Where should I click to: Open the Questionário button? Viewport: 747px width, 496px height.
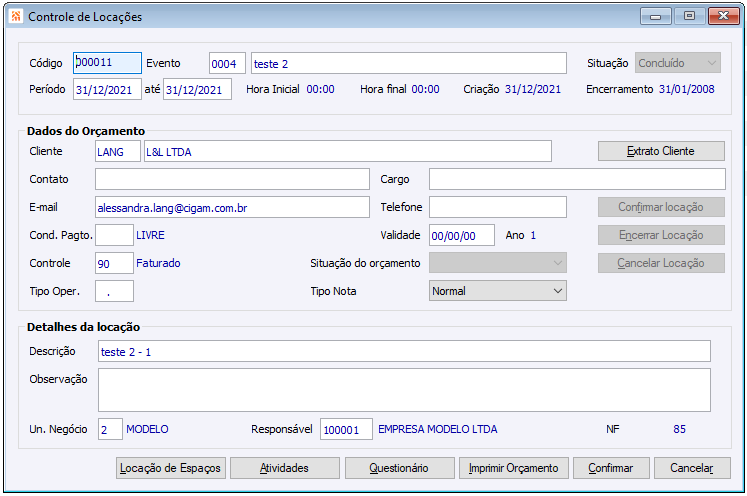[x=399, y=468]
